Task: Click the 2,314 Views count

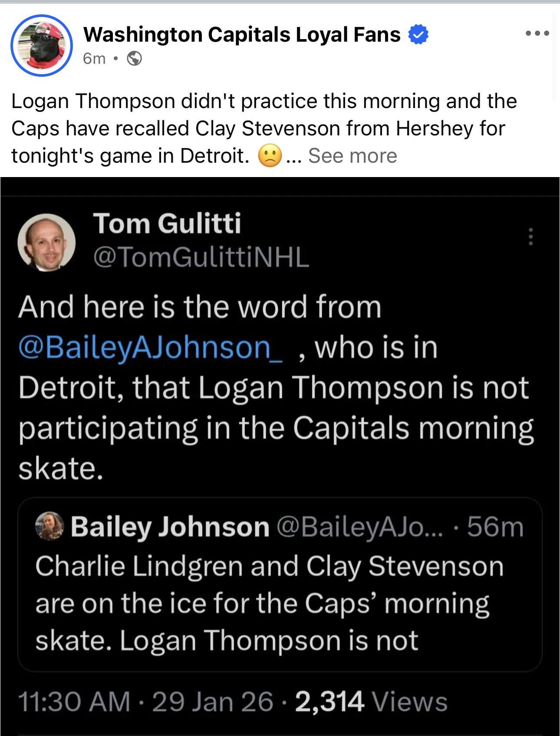Action: click(x=371, y=702)
